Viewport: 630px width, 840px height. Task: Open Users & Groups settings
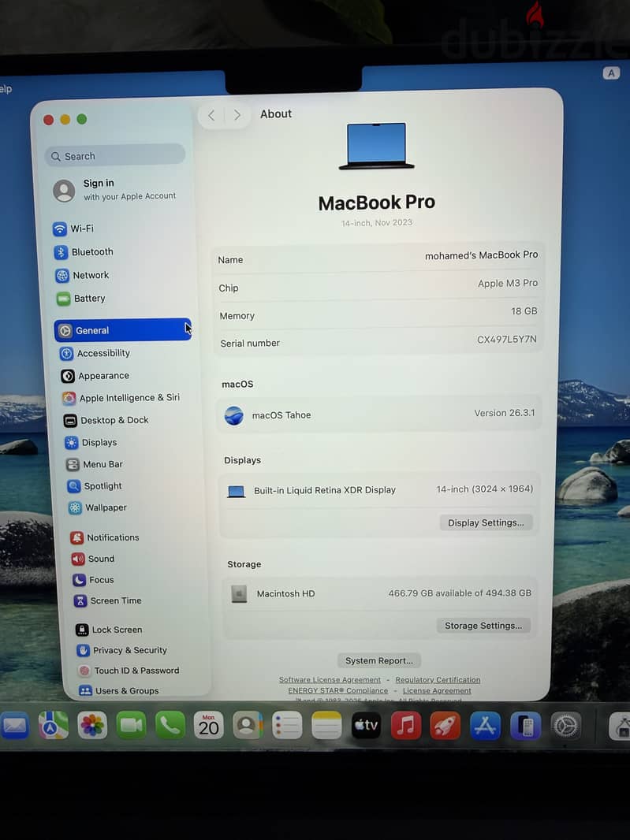[x=119, y=690]
